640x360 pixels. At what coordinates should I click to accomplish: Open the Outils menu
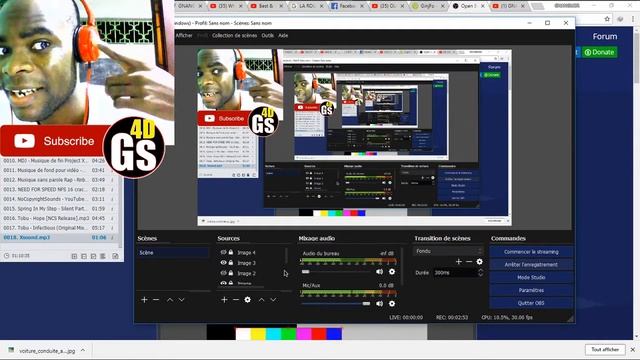(268, 36)
